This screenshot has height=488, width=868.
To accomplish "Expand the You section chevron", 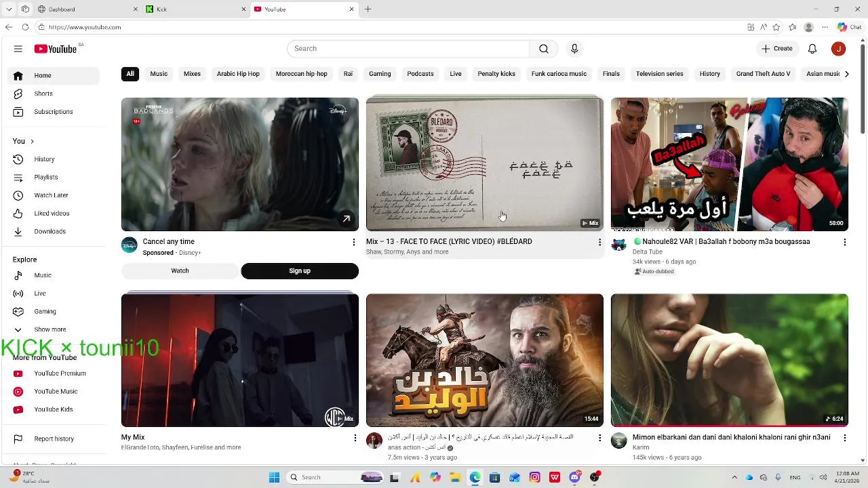I will click(32, 141).
